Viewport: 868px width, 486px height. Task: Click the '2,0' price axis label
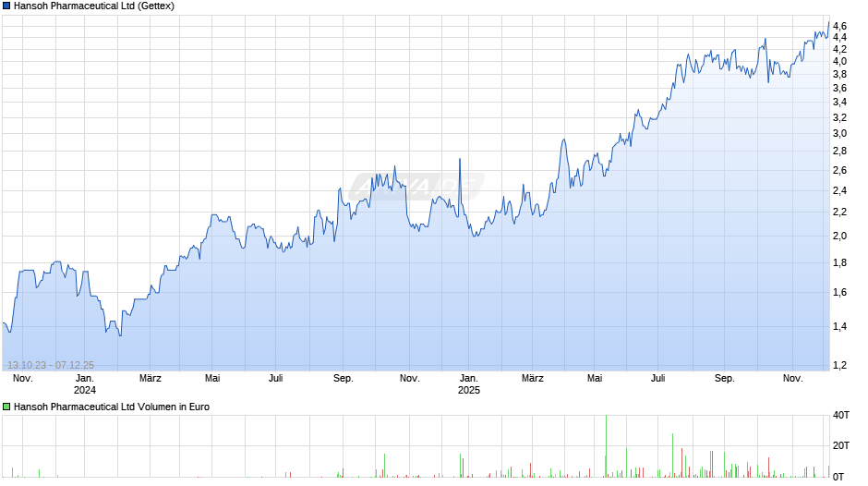839,237
